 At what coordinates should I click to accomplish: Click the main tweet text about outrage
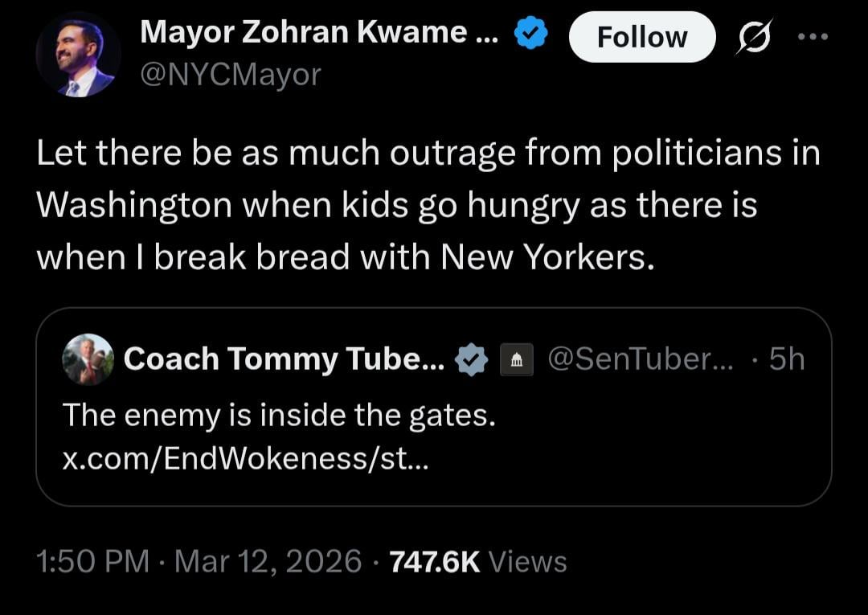(426, 204)
